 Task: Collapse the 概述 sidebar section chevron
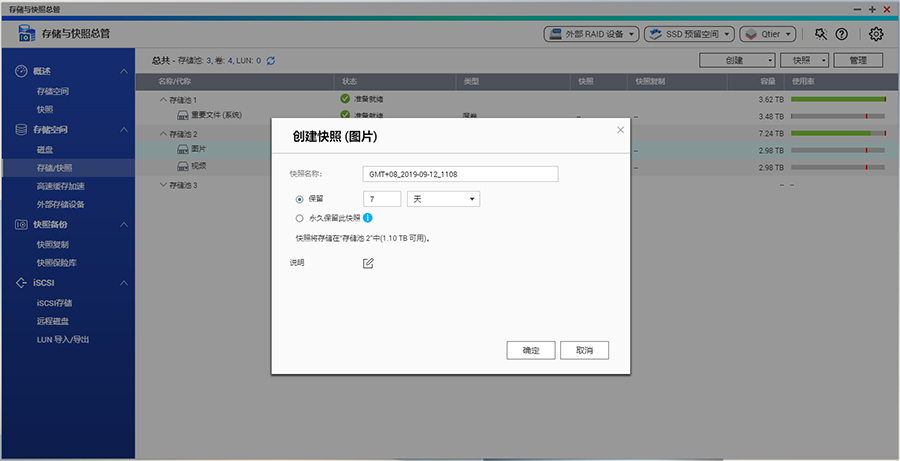pyautogui.click(x=123, y=71)
